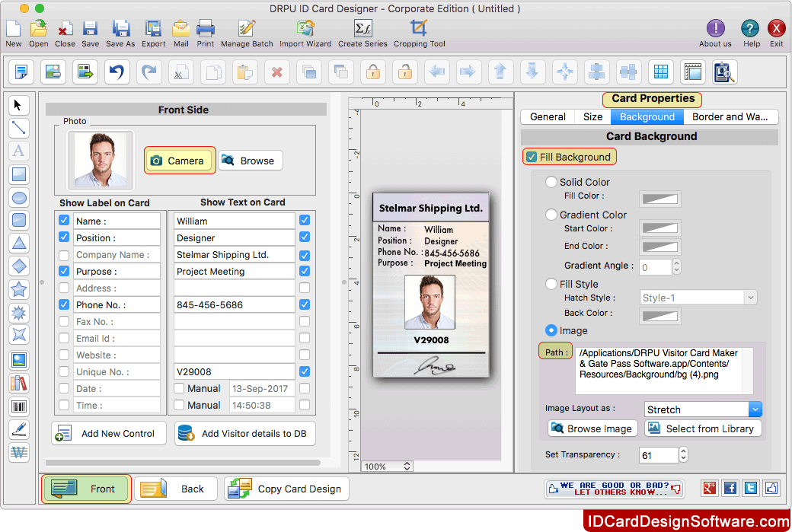Select the Fill Style radio button
792x532 pixels.
click(551, 284)
